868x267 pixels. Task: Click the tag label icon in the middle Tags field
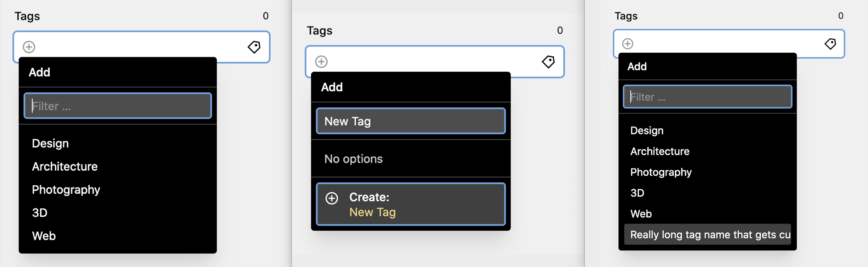tap(548, 62)
